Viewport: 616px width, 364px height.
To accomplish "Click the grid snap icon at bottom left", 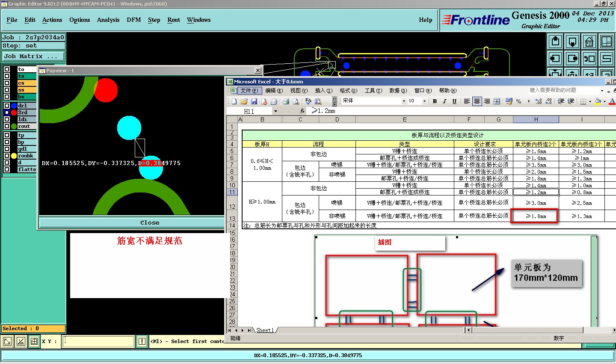I will 34,341.
